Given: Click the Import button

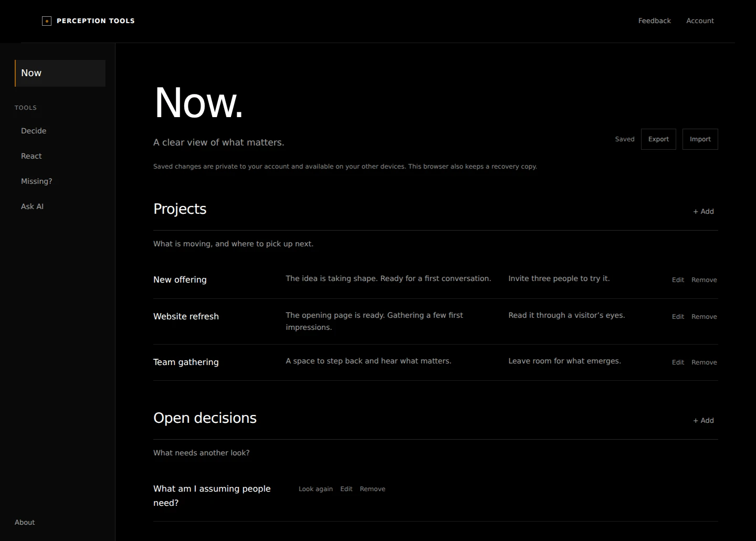Looking at the screenshot, I should tap(700, 139).
